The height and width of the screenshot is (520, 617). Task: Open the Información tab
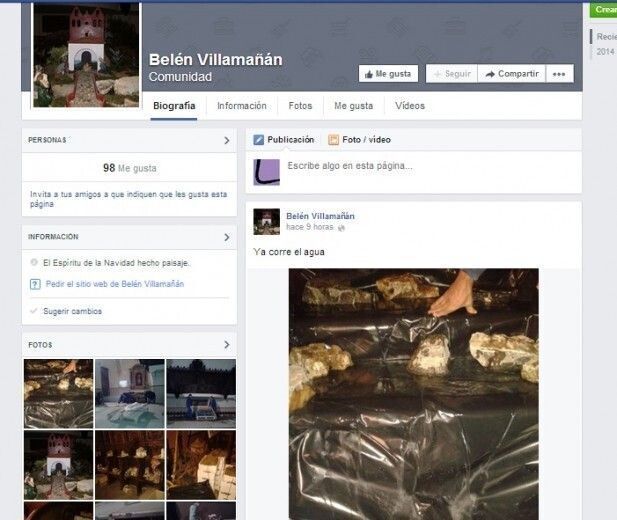click(x=242, y=105)
